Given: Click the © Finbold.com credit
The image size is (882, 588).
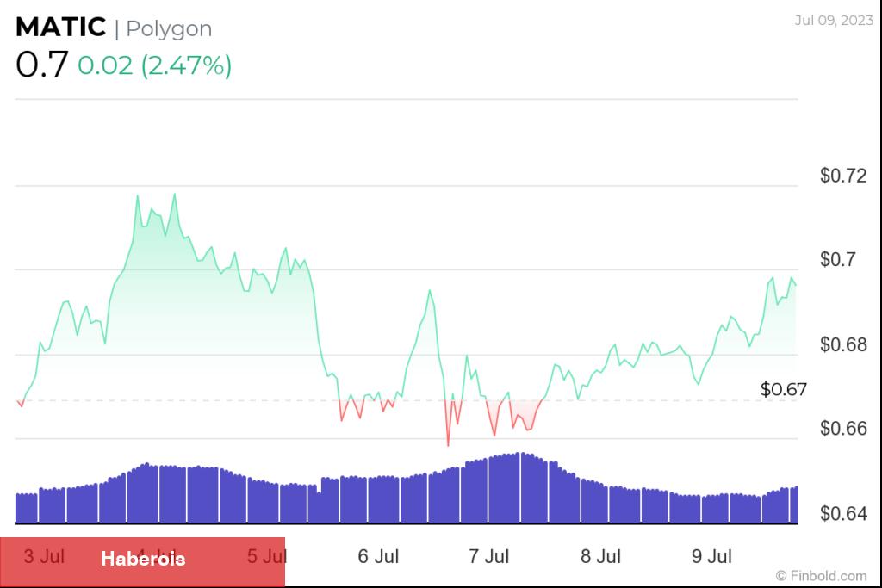Looking at the screenshot, I should 821,576.
